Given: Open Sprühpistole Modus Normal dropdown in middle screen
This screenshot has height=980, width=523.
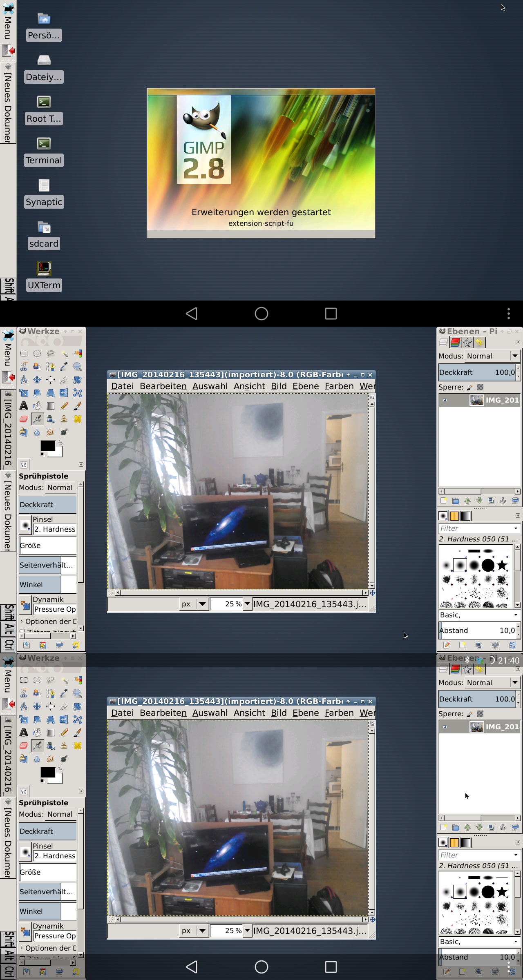Looking at the screenshot, I should coord(61,488).
